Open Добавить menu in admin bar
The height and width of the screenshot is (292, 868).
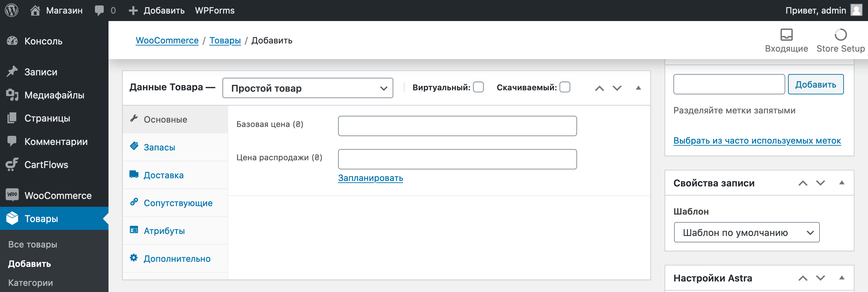coord(157,11)
